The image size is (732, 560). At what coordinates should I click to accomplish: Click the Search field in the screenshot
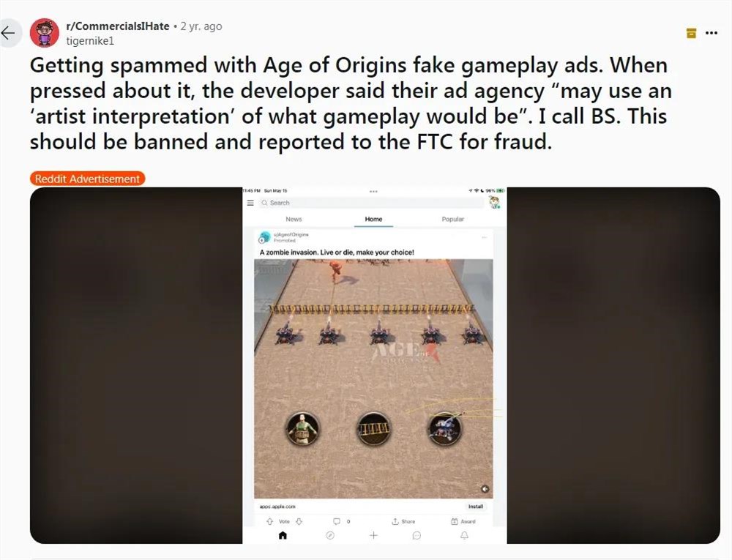pos(371,203)
